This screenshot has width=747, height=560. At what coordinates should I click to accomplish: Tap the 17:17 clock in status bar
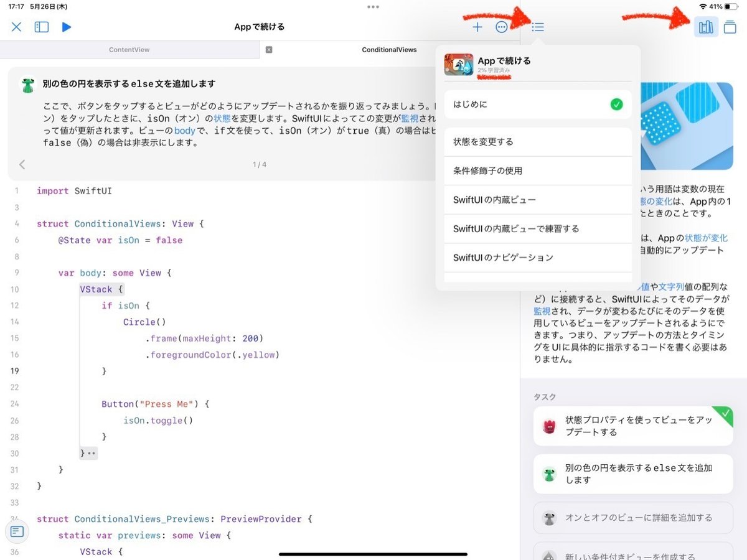click(15, 6)
